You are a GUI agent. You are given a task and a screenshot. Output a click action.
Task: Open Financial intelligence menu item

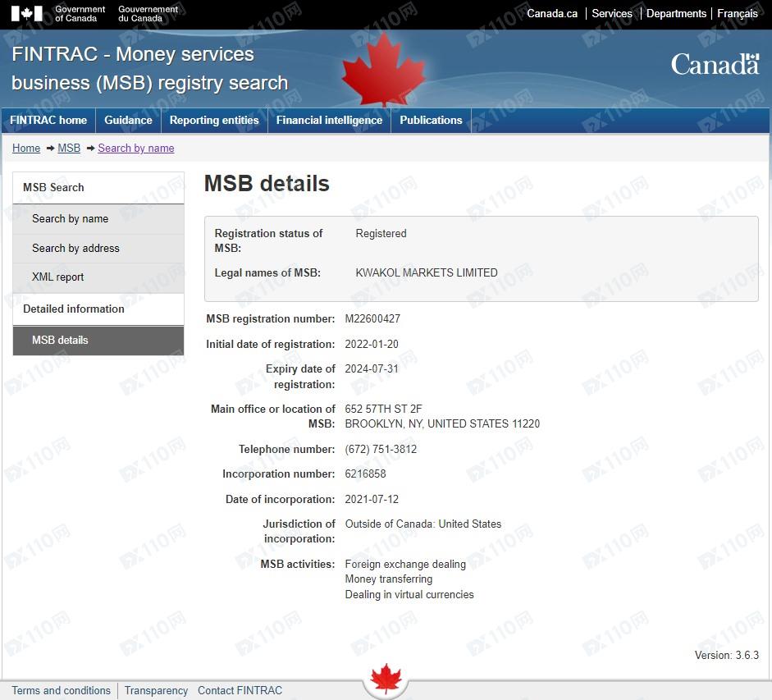pos(329,120)
